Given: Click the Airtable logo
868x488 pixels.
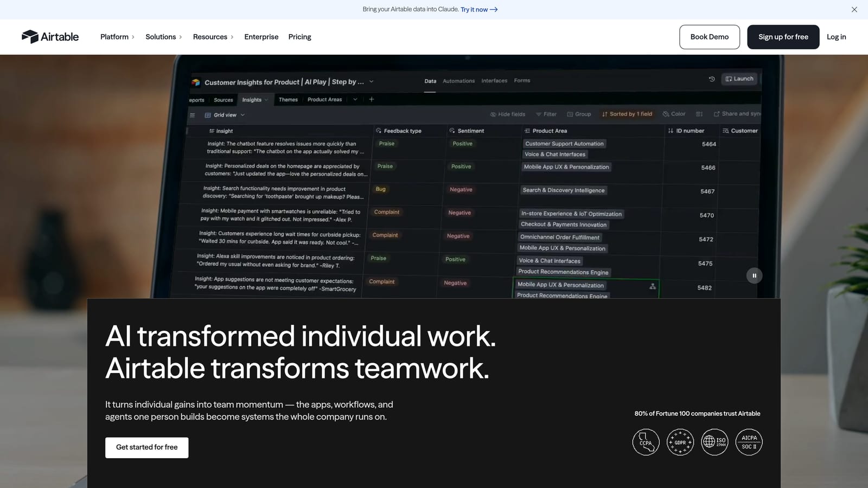Looking at the screenshot, I should (50, 37).
